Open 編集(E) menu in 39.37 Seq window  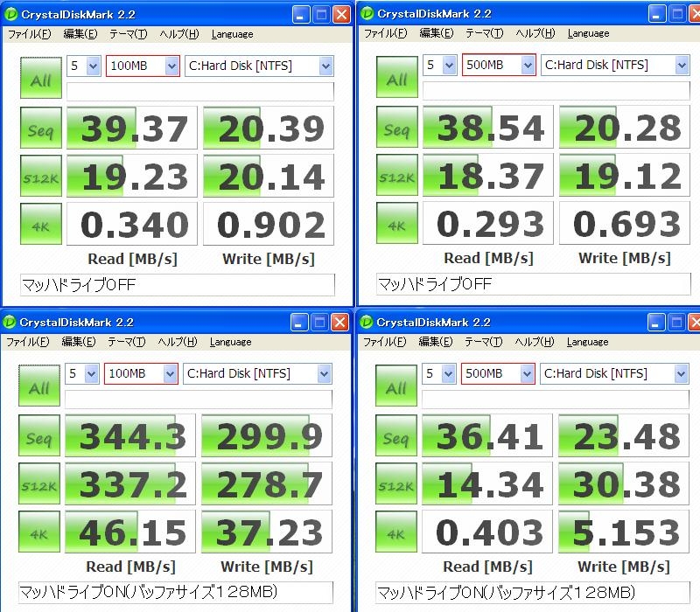80,34
